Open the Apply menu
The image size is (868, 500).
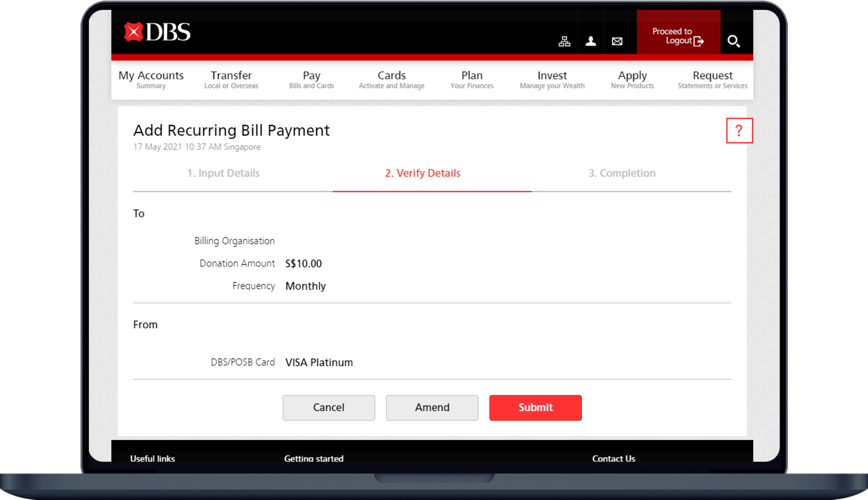pyautogui.click(x=632, y=79)
